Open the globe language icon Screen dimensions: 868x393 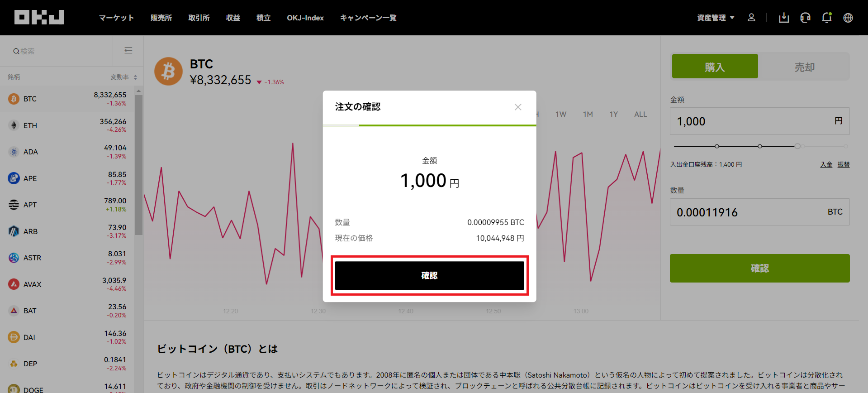point(848,18)
